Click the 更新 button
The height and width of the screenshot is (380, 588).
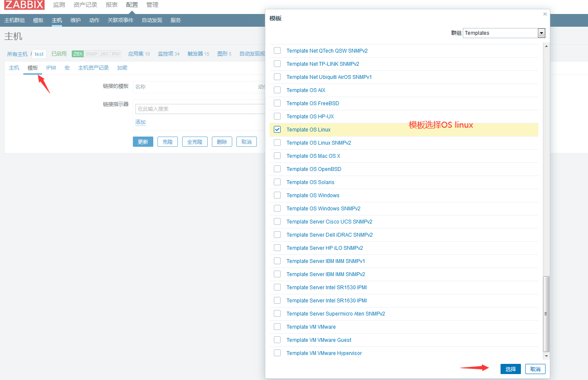coord(143,142)
